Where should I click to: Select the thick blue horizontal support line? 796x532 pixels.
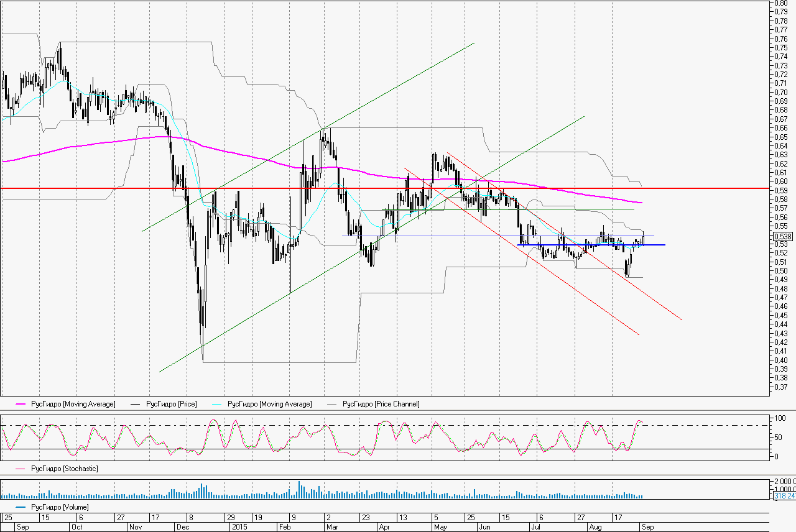coord(591,245)
